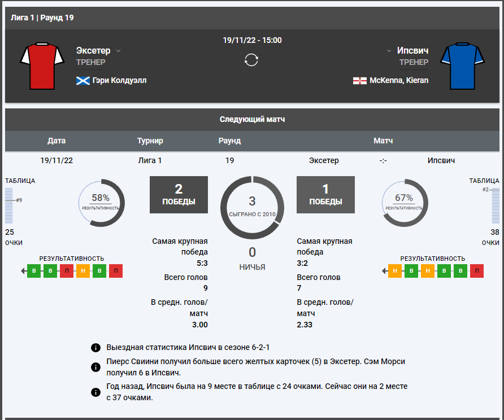Open the 'Следующий матч' section header
This screenshot has height=420, width=504.
click(252, 120)
